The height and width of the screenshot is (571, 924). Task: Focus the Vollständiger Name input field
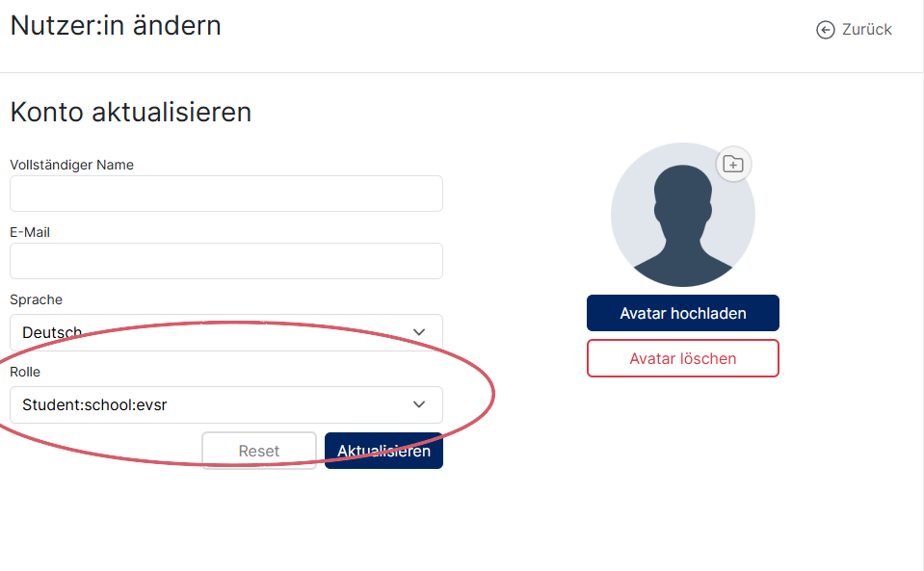click(x=226, y=194)
